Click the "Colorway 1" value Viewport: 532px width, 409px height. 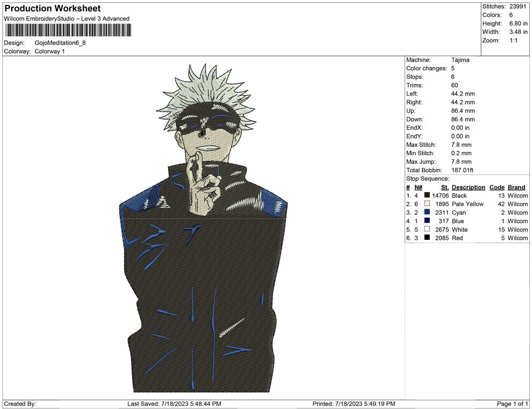coord(49,52)
